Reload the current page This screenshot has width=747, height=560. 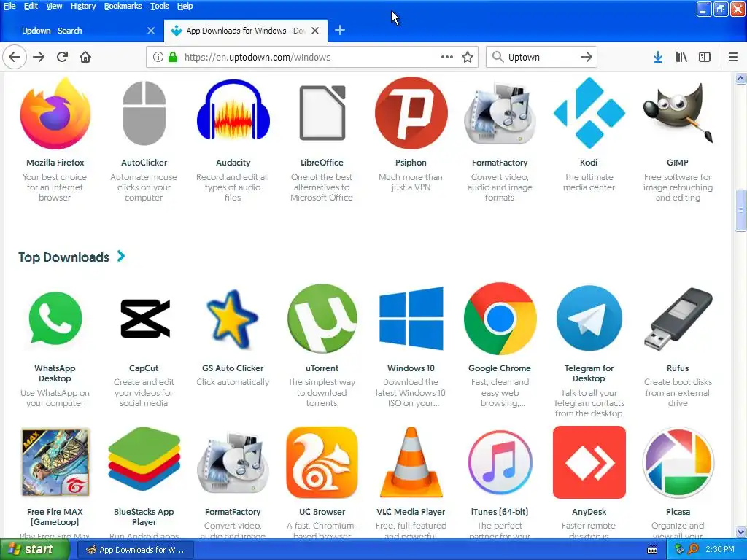[63, 57]
